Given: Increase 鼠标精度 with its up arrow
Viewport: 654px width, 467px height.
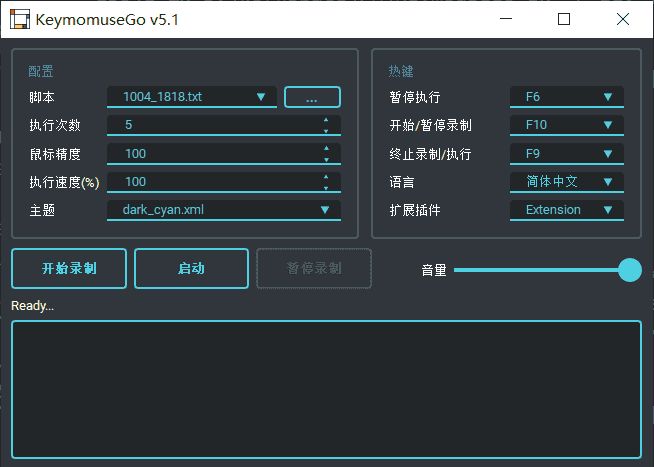Looking at the screenshot, I should (x=326, y=148).
